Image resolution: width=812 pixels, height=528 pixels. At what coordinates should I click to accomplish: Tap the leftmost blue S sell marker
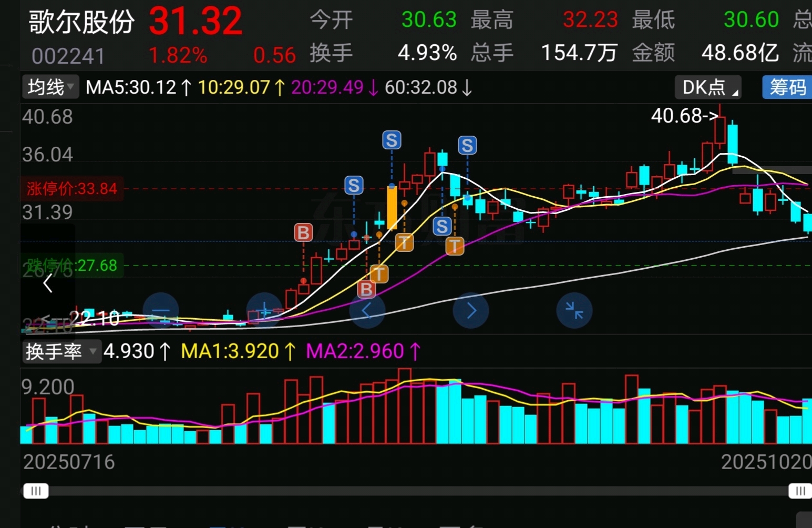pos(354,185)
